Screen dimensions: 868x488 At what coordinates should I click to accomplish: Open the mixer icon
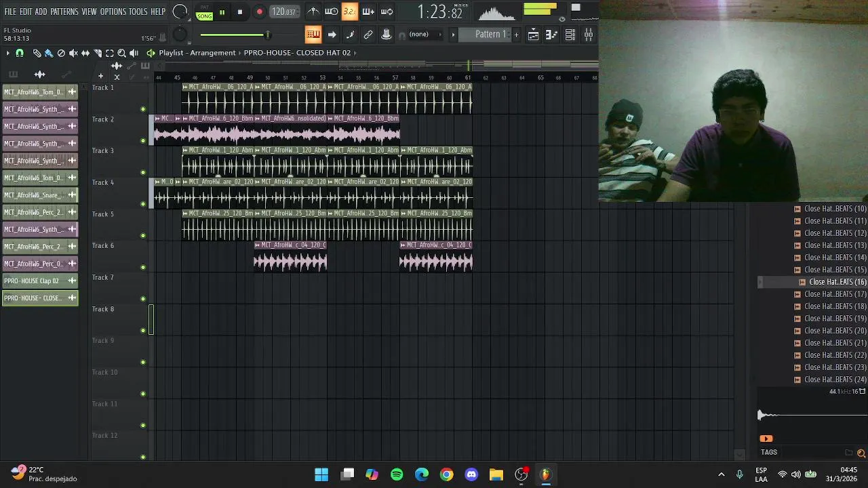589,35
